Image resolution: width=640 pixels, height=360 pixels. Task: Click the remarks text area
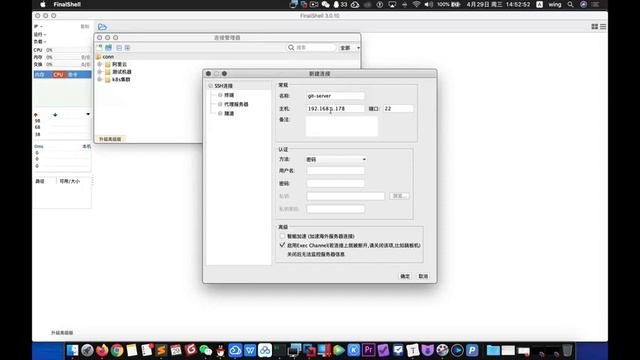342,126
